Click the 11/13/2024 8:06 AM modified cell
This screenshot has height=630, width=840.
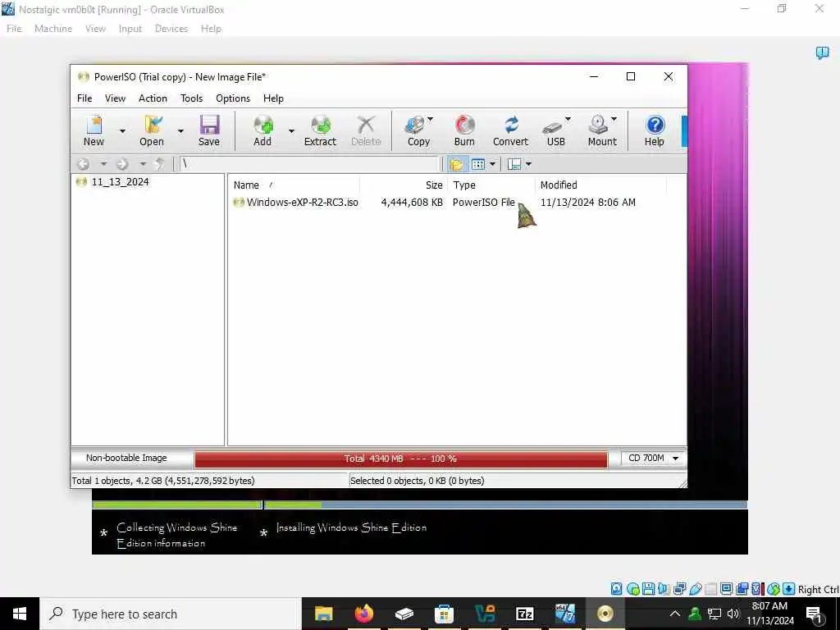pyautogui.click(x=587, y=202)
